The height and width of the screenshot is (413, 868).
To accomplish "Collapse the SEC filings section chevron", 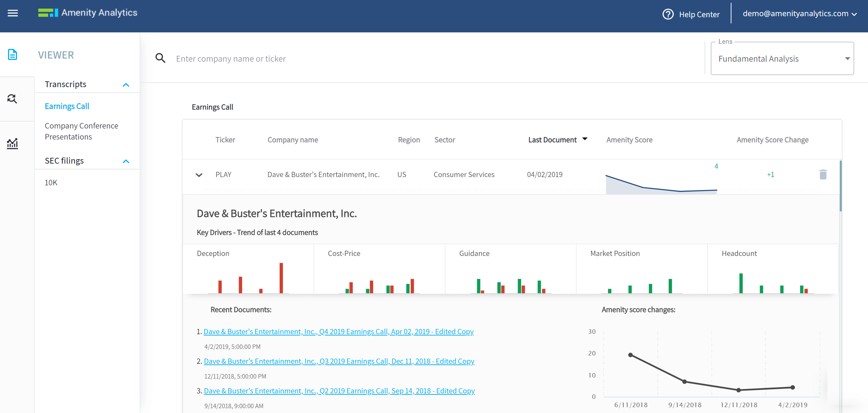I will click(x=126, y=161).
